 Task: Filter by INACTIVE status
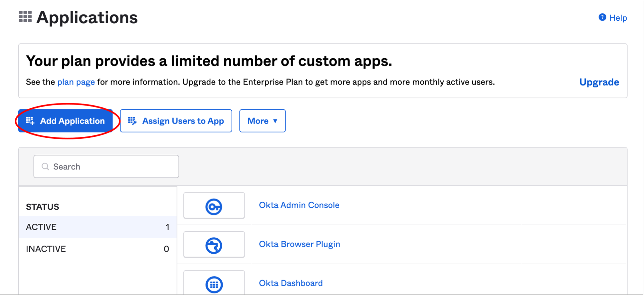pyautogui.click(x=98, y=249)
